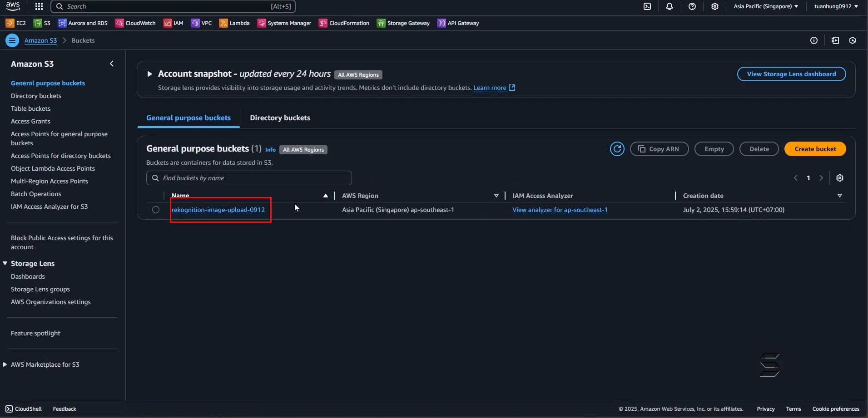Viewport: 868px width, 418px height.
Task: Expand AWS Marketplace for S3 section
Action: (5, 364)
